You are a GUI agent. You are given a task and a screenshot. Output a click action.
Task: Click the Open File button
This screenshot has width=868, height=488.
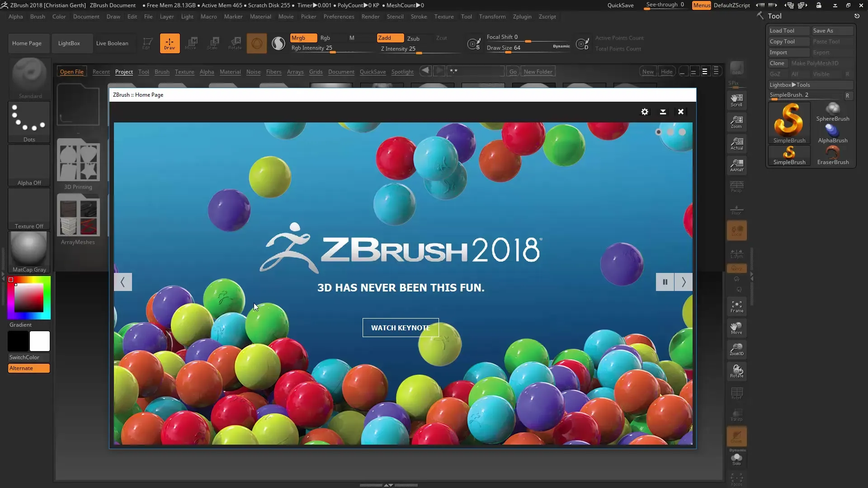72,72
